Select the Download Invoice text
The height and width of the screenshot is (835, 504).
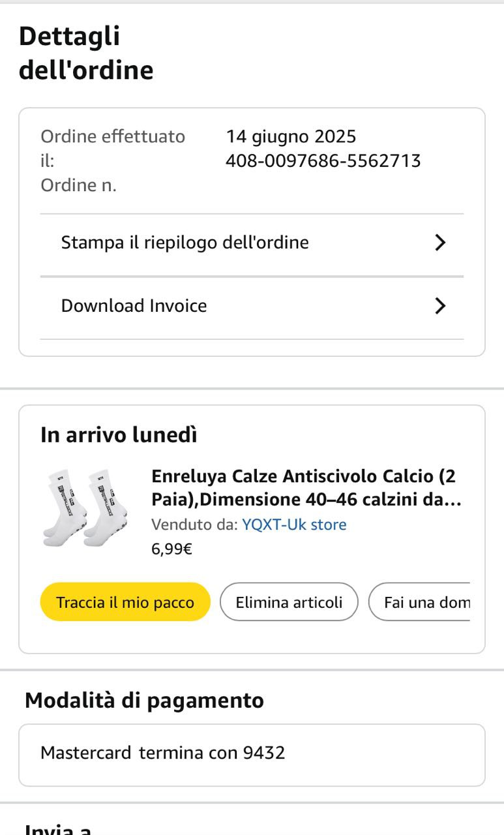point(134,306)
